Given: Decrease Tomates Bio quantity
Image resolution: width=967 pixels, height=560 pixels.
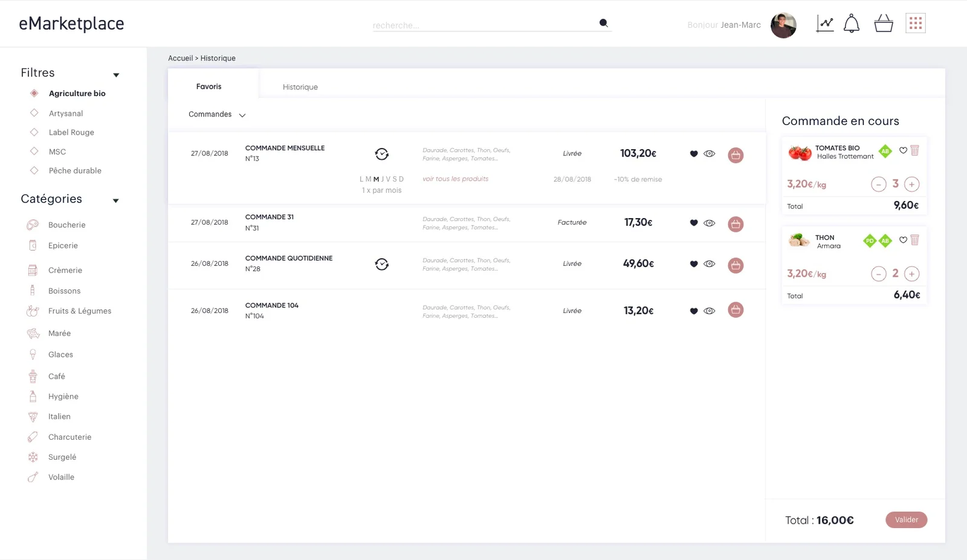Looking at the screenshot, I should 879,184.
